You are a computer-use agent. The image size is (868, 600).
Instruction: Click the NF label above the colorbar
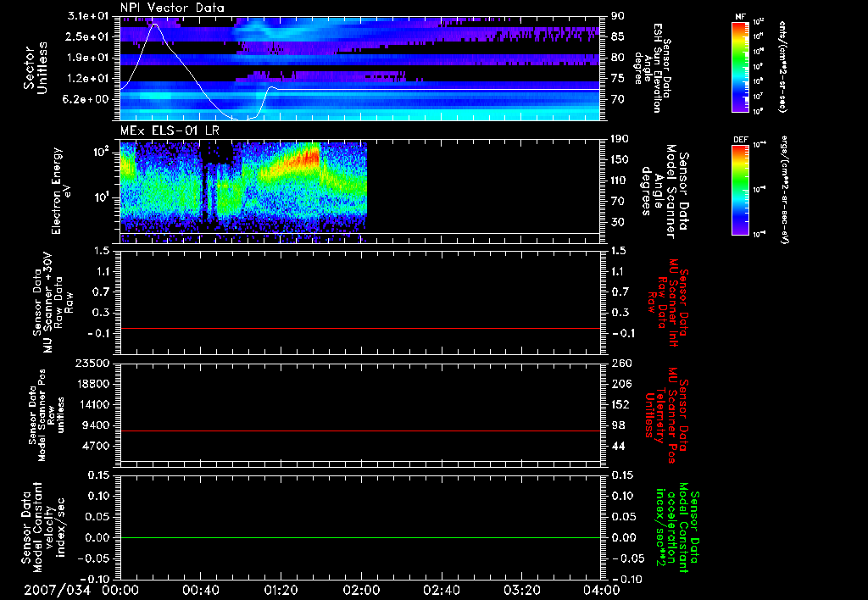[740, 17]
